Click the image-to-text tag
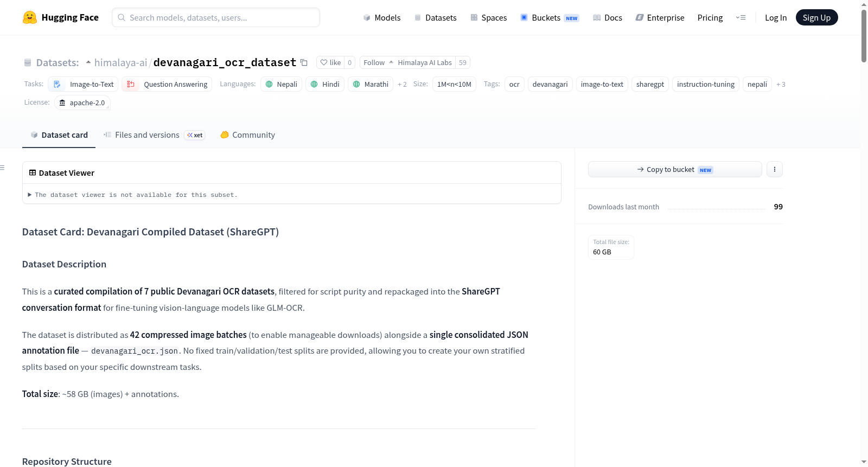Screen dimensions: 868x467 [602, 84]
